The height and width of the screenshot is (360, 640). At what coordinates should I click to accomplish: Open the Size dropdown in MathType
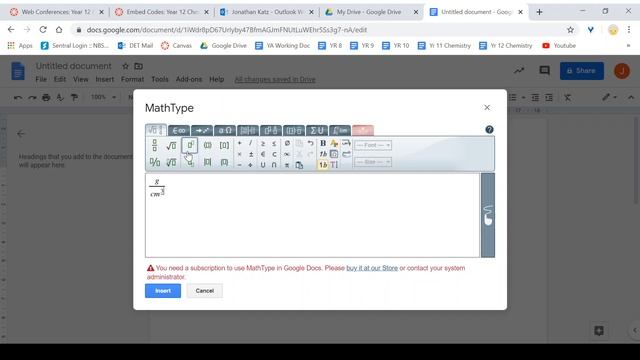click(x=373, y=162)
